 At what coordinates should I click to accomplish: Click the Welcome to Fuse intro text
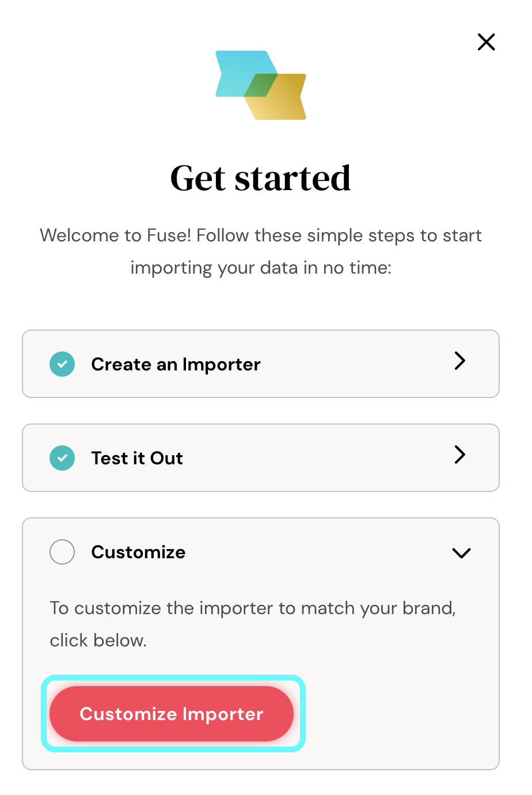click(x=261, y=251)
